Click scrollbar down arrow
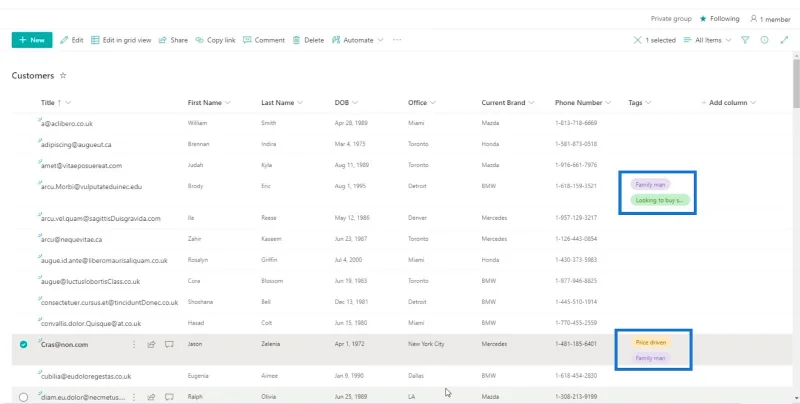800x404 pixels. point(796,398)
